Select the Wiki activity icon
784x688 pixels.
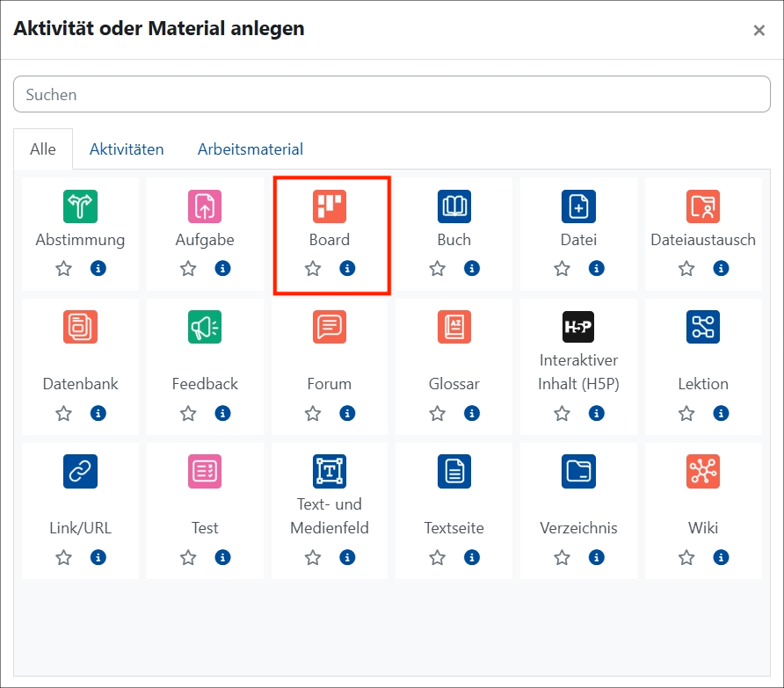703,472
